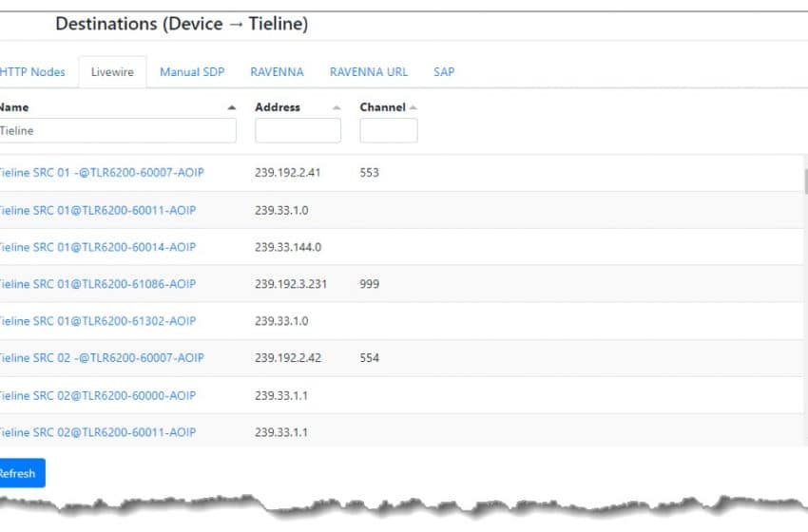The height and width of the screenshot is (532, 808).
Task: Open Tieline SRC 01 -@TLR6200-60007-AOIP link
Action: (x=102, y=173)
